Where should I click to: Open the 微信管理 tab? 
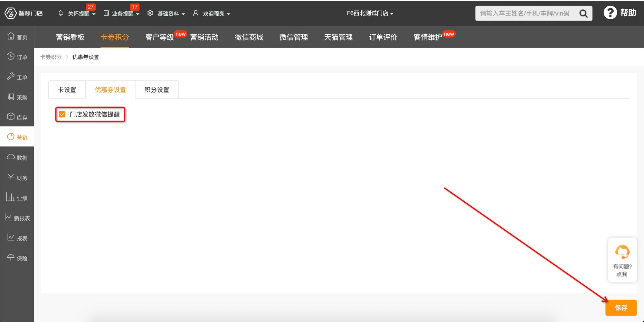tap(294, 37)
